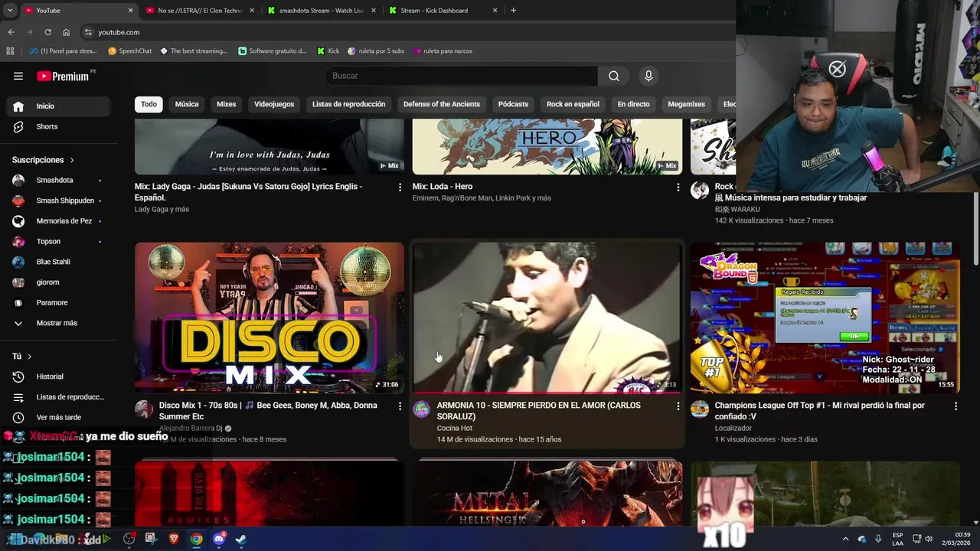Viewport: 980px width, 551px height.
Task: Select the En directo filter chip
Action: pyautogui.click(x=633, y=104)
